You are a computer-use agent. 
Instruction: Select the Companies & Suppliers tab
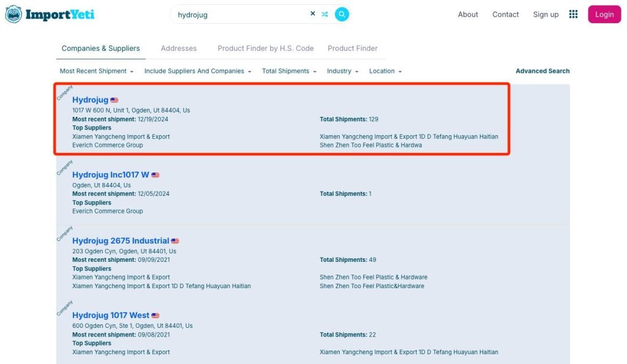[x=101, y=48]
